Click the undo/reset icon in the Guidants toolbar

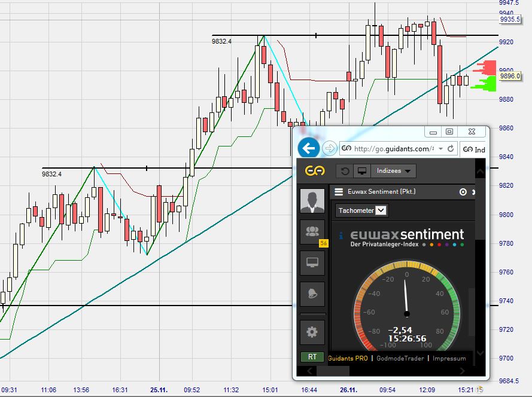(x=345, y=171)
